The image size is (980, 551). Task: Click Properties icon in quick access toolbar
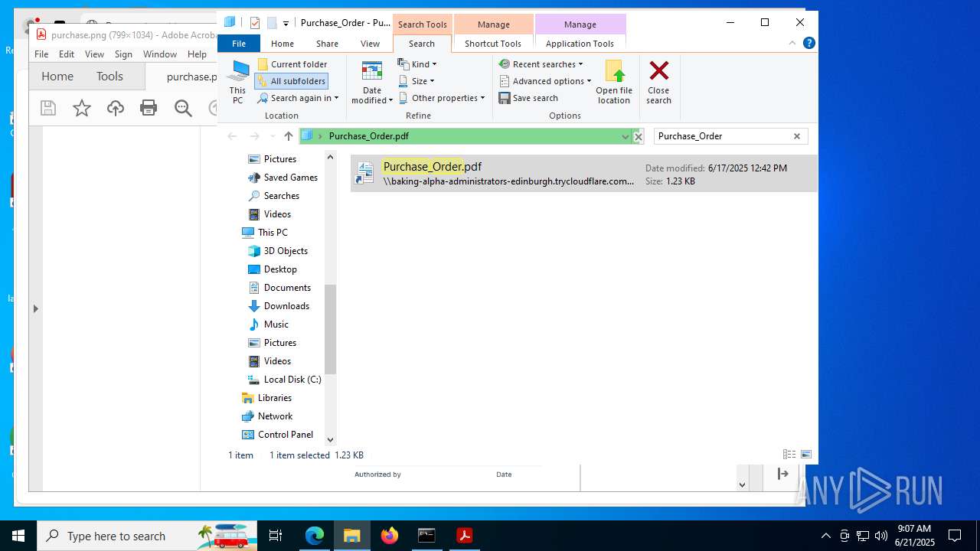[255, 23]
